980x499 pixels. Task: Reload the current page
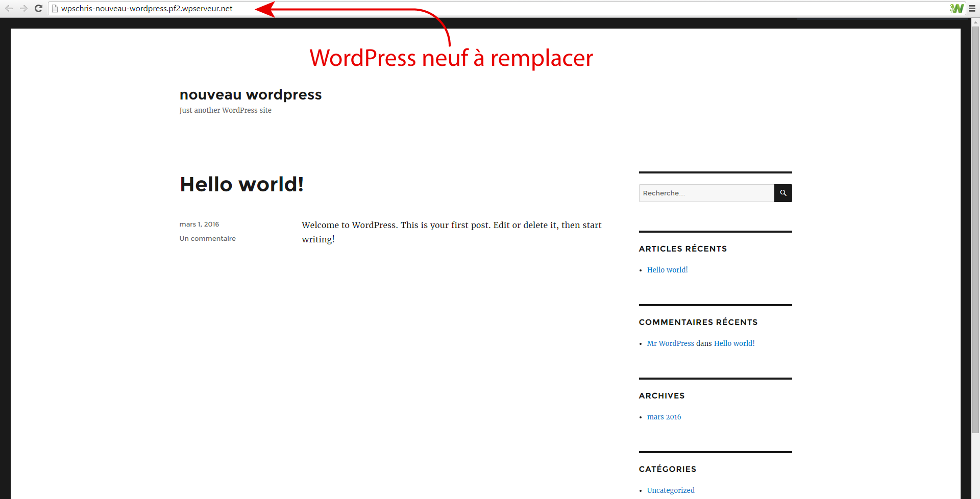tap(38, 8)
